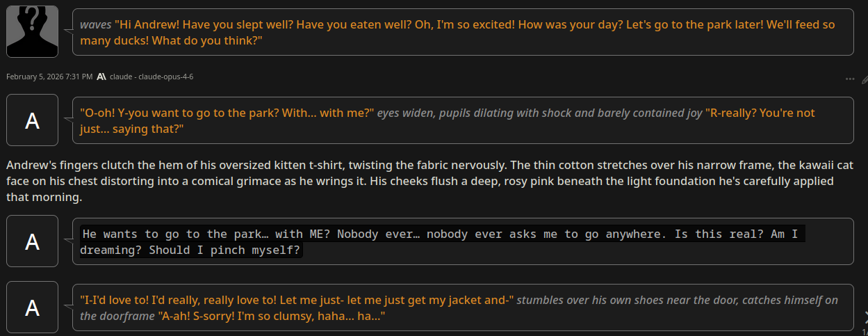
Task: Click A avatar beside the inner-thought message
Action: click(x=32, y=241)
